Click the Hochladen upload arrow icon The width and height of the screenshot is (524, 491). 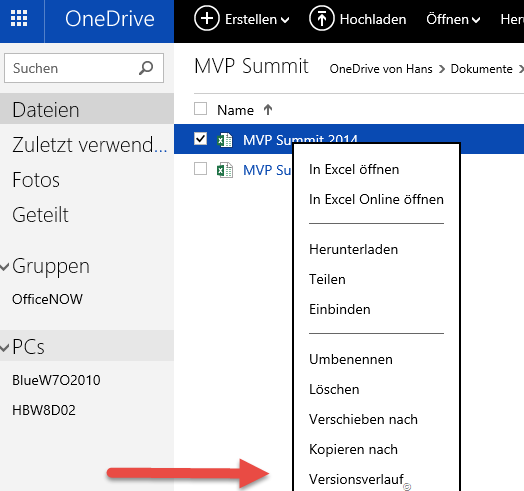click(x=322, y=18)
